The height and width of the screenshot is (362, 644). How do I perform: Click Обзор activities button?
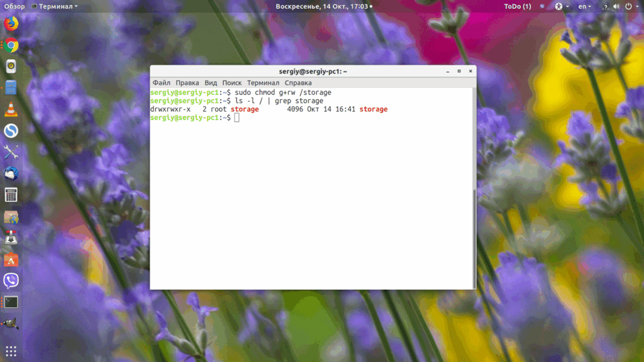click(14, 6)
